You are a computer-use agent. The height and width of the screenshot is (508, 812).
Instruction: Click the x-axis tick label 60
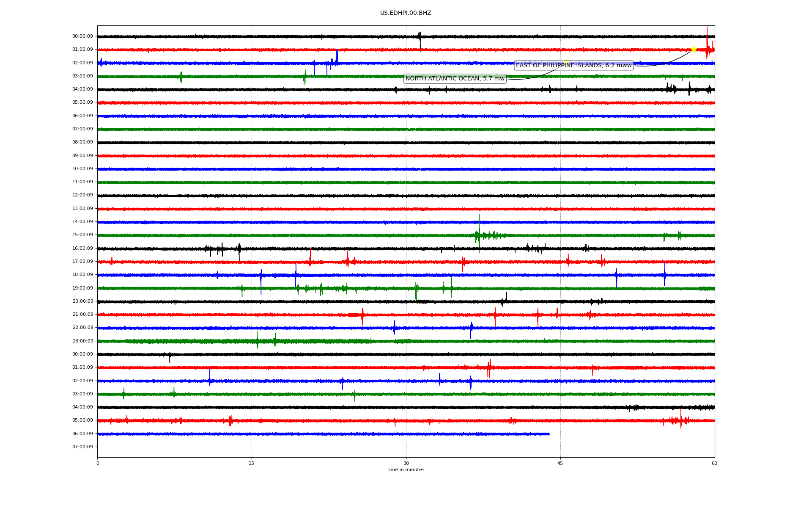pos(714,463)
